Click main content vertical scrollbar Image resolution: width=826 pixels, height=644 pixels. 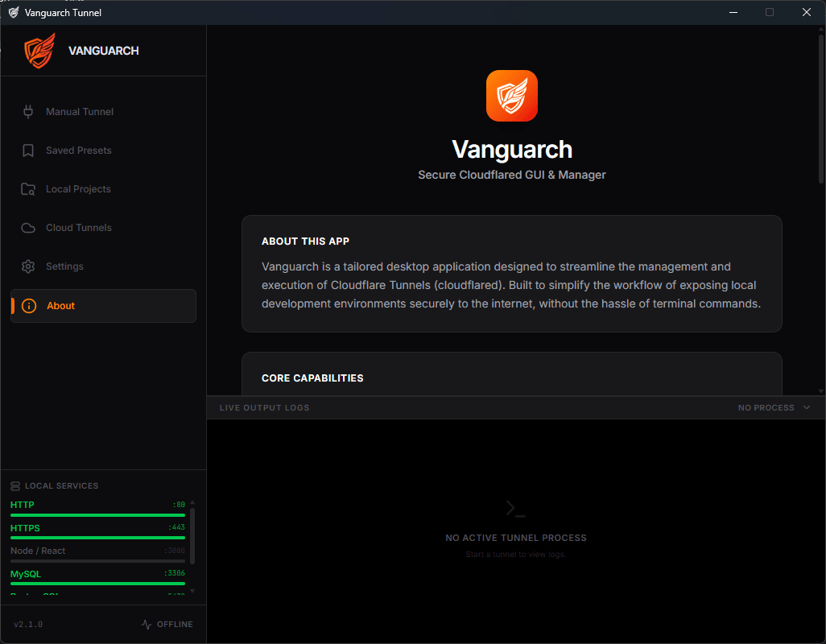tap(820, 109)
